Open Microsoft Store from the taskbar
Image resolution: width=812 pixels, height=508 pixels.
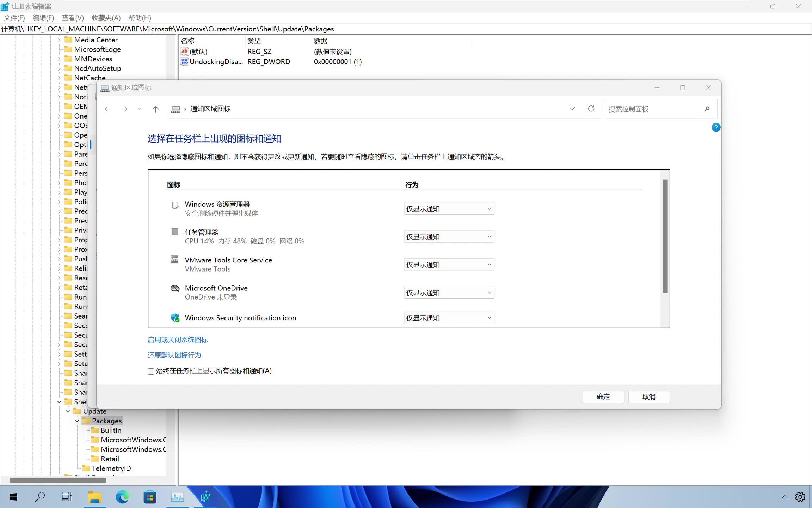(149, 497)
